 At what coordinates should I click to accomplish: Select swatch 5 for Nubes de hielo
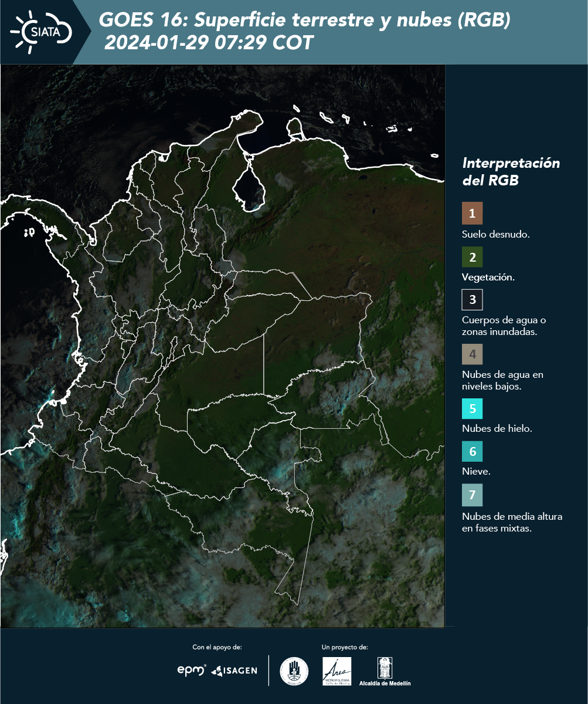[472, 408]
